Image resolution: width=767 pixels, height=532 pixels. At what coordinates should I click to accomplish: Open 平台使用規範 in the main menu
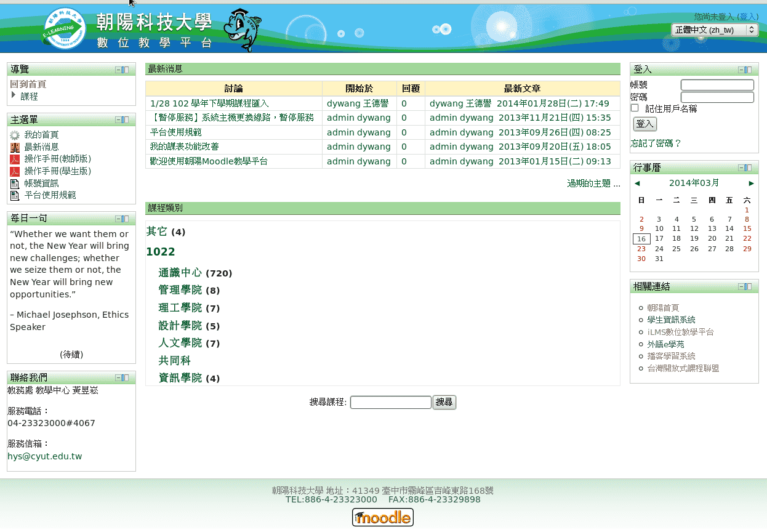[50, 195]
